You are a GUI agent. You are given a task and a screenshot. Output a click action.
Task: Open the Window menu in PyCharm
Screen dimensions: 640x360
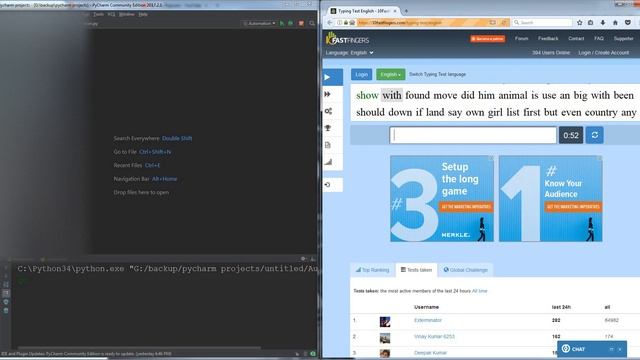[127, 14]
